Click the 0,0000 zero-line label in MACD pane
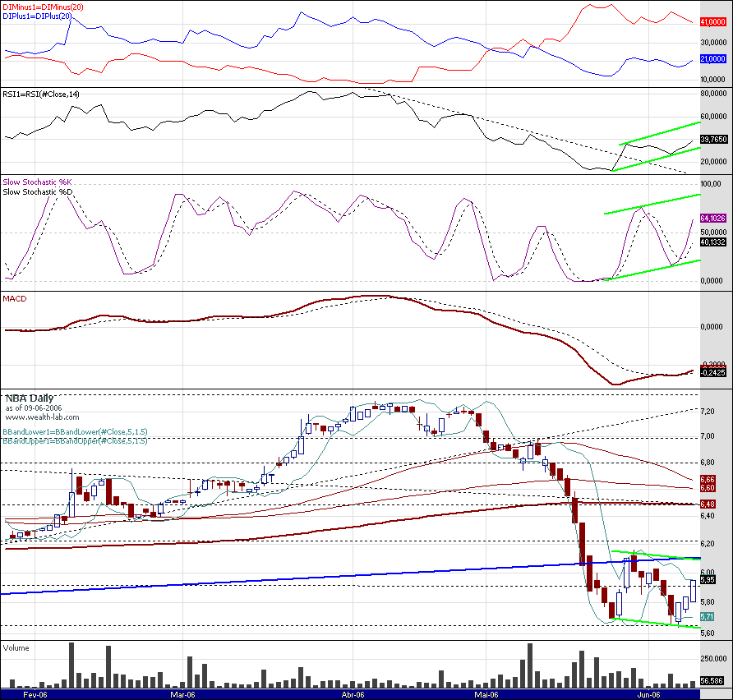The image size is (733, 700). tap(712, 327)
